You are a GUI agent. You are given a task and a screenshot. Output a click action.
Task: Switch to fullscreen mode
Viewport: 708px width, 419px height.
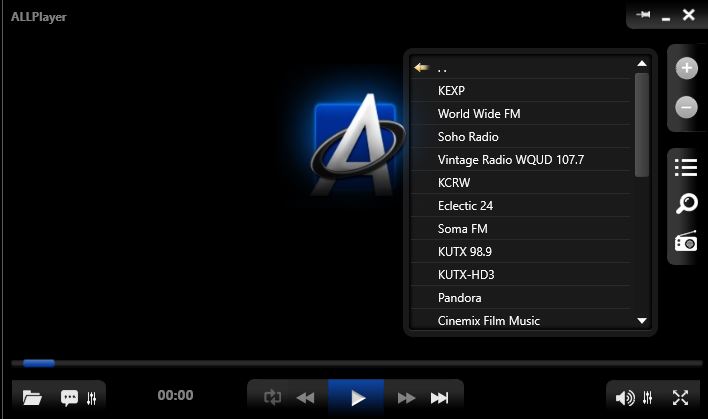[680, 397]
